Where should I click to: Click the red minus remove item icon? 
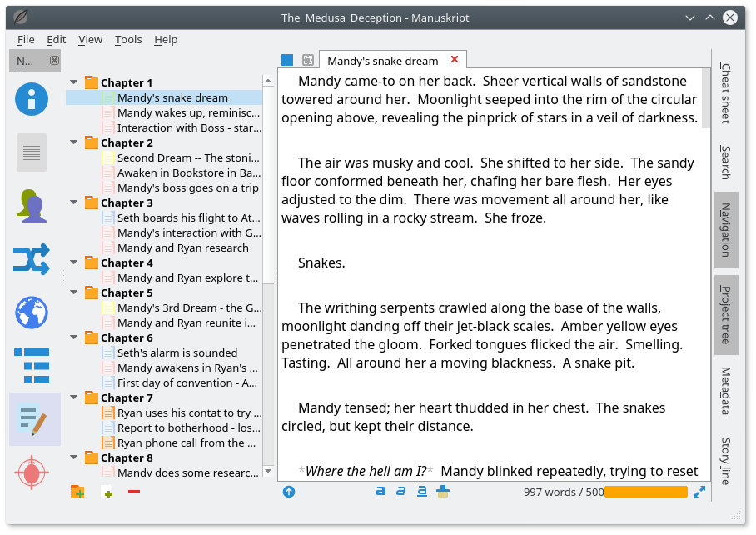tap(134, 492)
